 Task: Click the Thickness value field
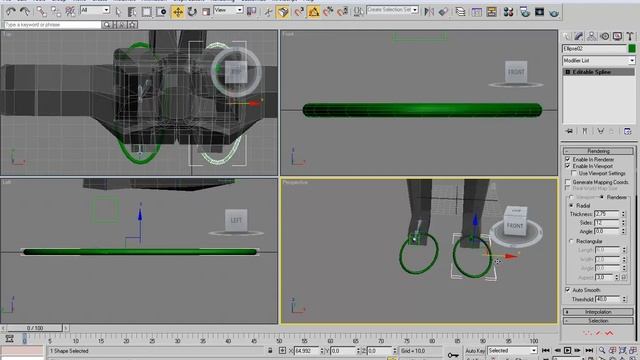point(607,214)
